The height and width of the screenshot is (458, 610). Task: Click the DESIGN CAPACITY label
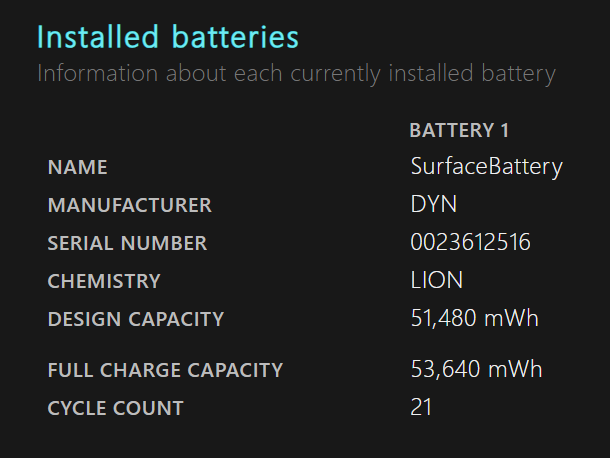(136, 319)
